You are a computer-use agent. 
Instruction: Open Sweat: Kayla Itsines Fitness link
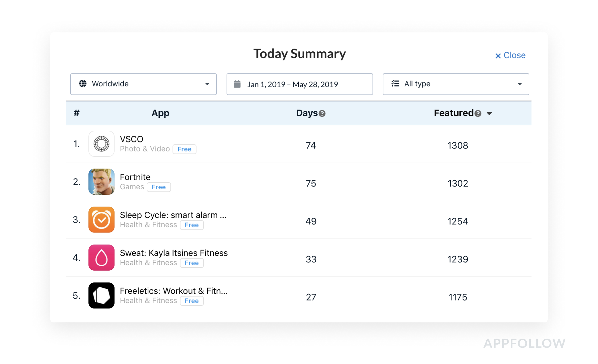(174, 253)
